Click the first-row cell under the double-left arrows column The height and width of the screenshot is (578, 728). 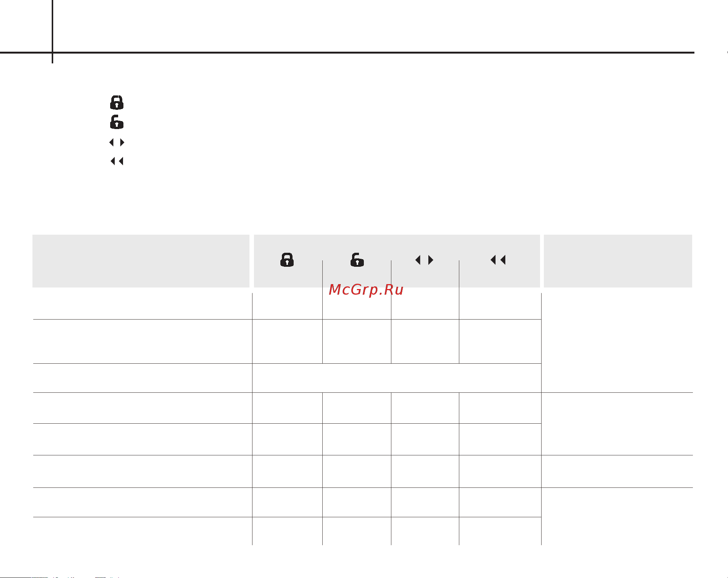tap(500, 306)
